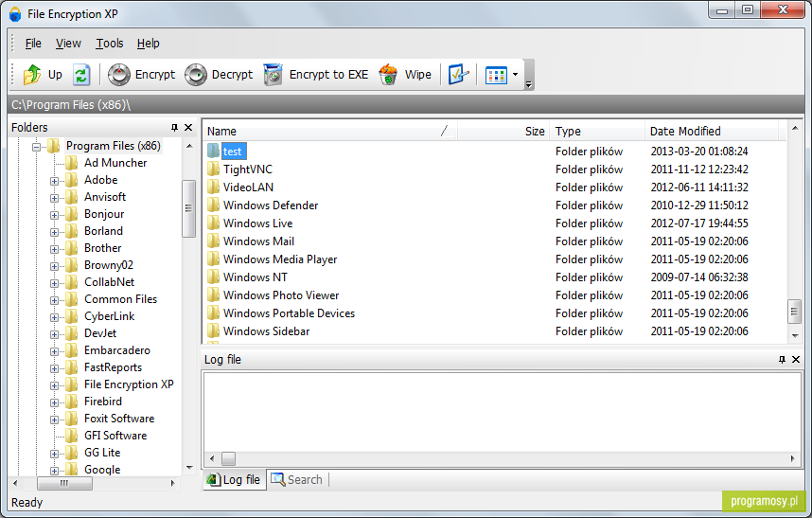812x518 pixels.
Task: Click file list vertical scrollbar thumb
Action: (x=794, y=312)
